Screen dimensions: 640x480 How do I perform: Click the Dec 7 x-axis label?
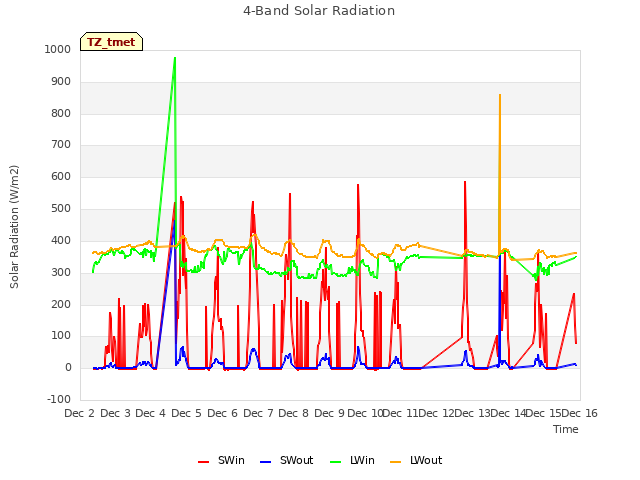click(258, 413)
